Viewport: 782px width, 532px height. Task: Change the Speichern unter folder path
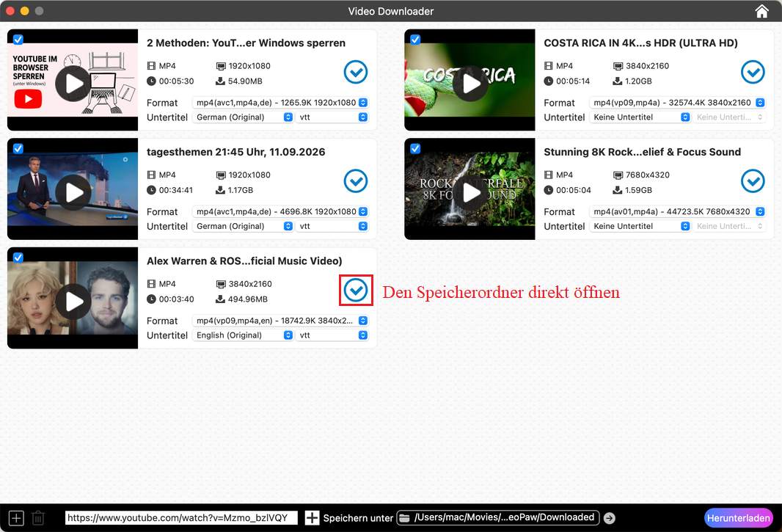[497, 517]
